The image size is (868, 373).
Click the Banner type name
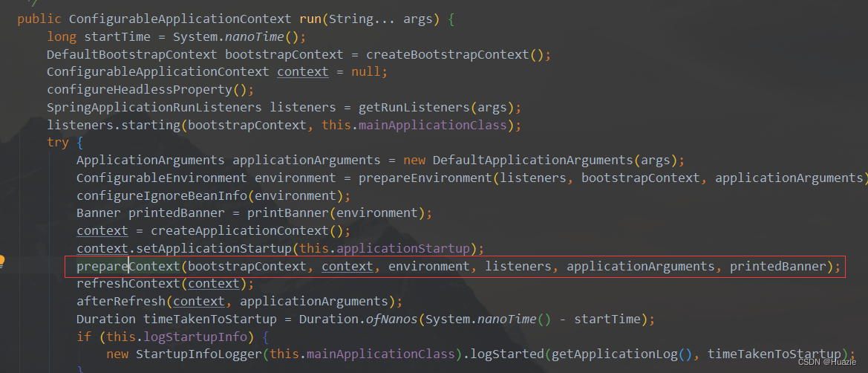99,213
